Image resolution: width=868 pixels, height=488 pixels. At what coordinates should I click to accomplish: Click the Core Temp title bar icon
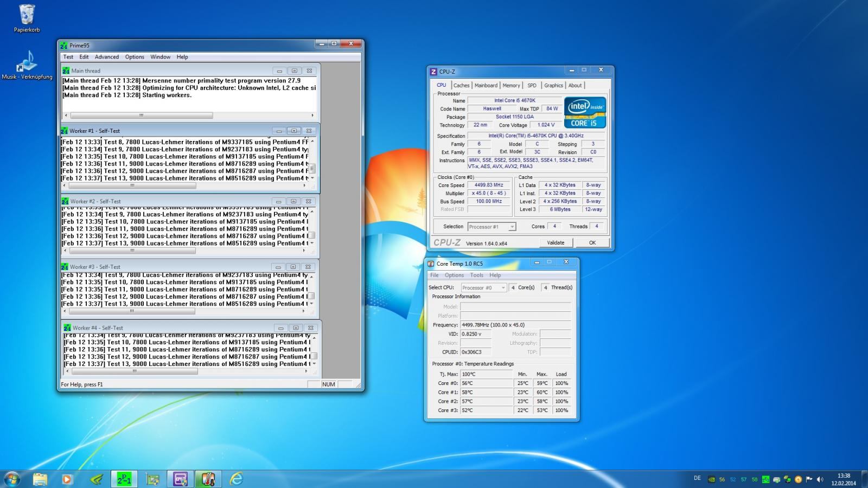click(x=431, y=264)
